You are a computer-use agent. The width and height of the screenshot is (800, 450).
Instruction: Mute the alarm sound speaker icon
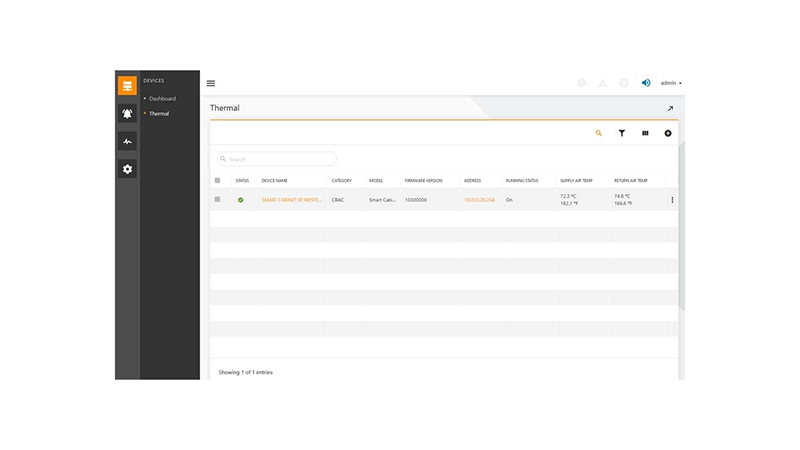pyautogui.click(x=646, y=83)
